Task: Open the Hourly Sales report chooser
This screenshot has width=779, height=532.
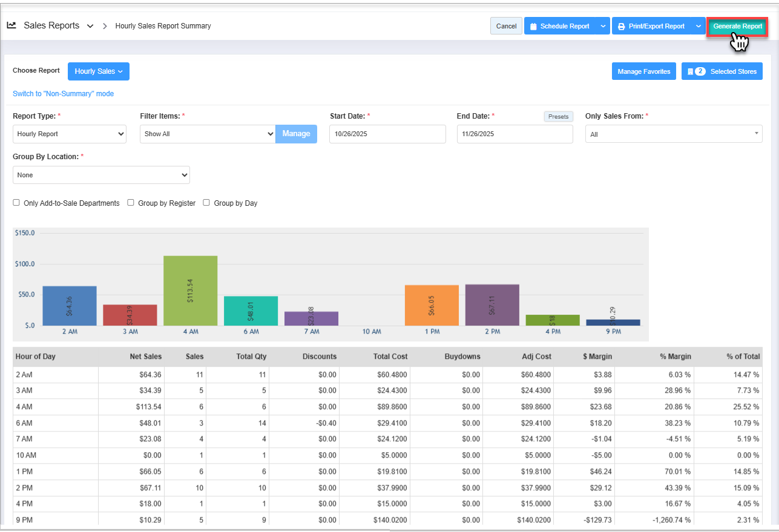Action: (99, 71)
